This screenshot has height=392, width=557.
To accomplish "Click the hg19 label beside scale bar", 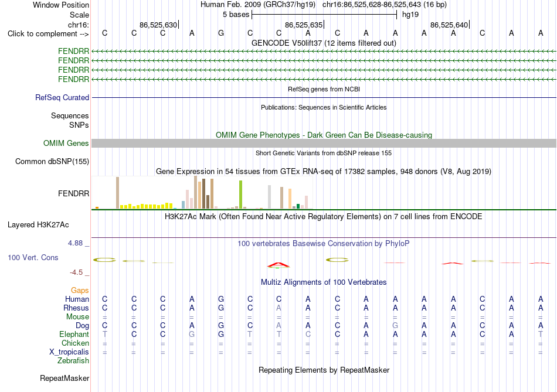I will (x=410, y=15).
